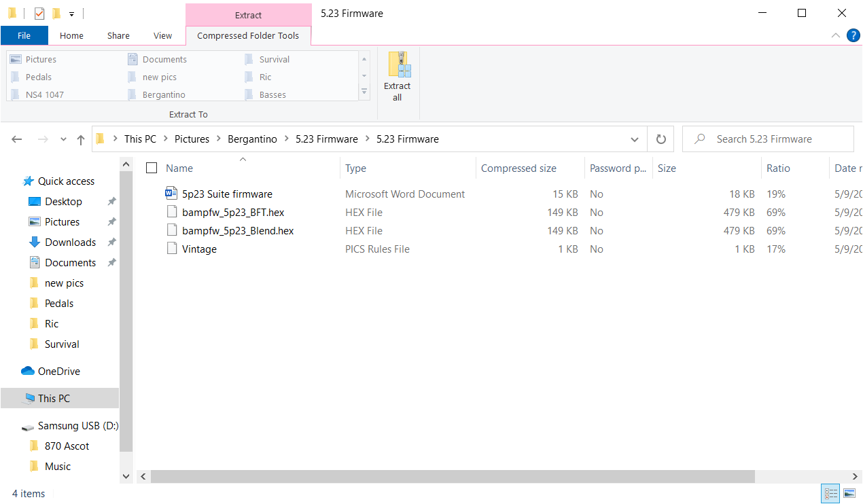The height and width of the screenshot is (504, 863).
Task: Click the Properties checkmark icon in title bar
Action: [x=39, y=13]
